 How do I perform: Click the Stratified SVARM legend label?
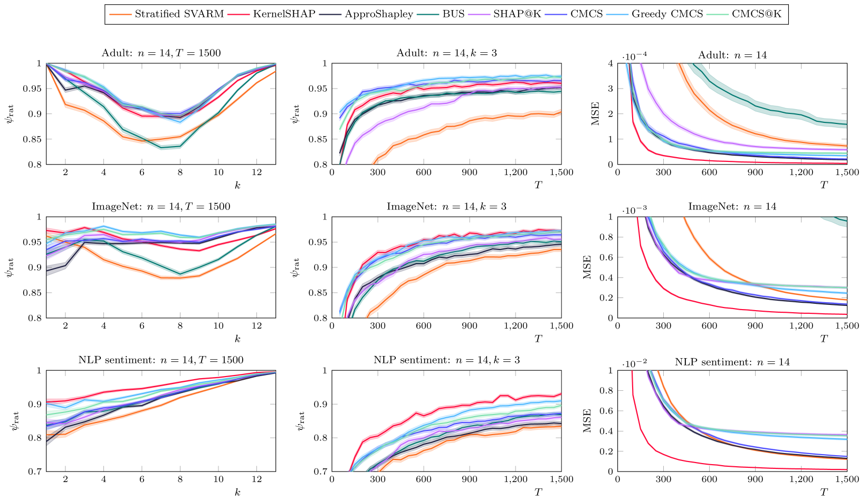179,14
